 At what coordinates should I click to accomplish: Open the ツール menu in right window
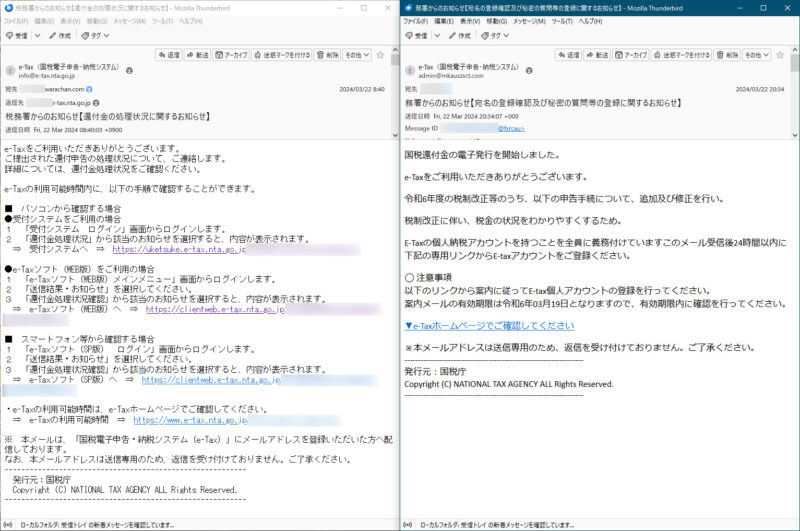click(556, 21)
